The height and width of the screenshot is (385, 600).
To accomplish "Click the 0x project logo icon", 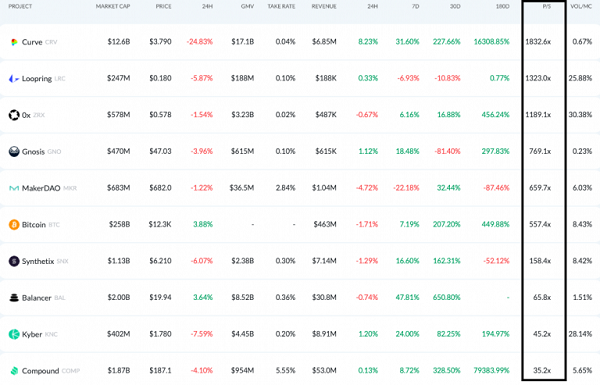I will pyautogui.click(x=14, y=115).
